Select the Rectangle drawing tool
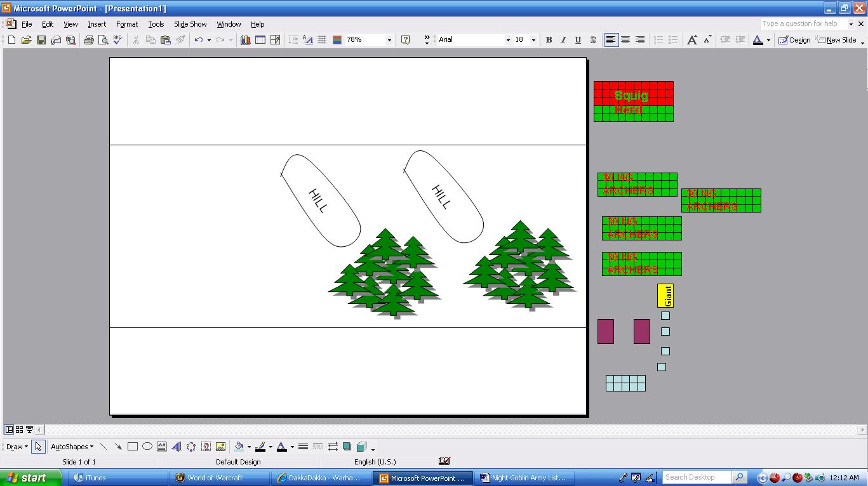The width and height of the screenshot is (868, 486). pyautogui.click(x=133, y=447)
